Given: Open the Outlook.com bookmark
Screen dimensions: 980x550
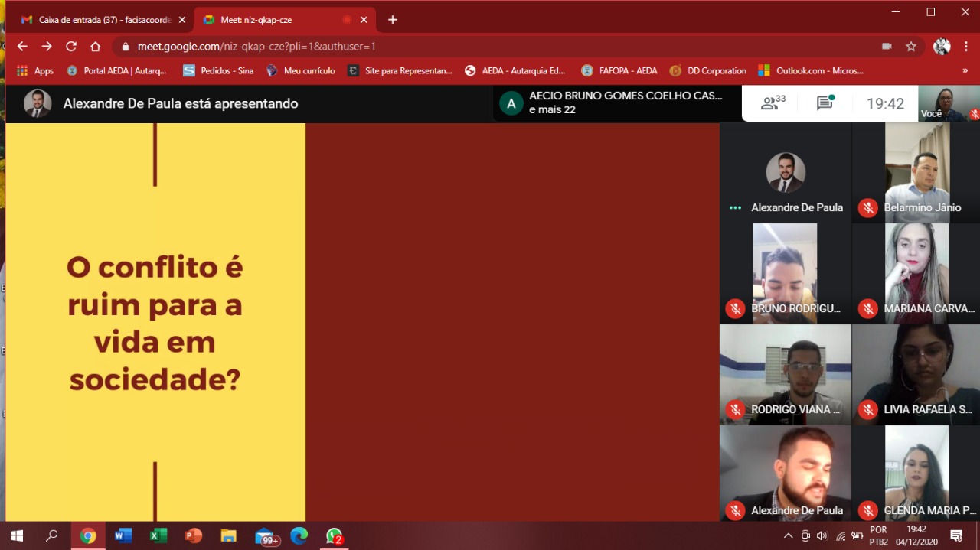Looking at the screenshot, I should [x=811, y=70].
